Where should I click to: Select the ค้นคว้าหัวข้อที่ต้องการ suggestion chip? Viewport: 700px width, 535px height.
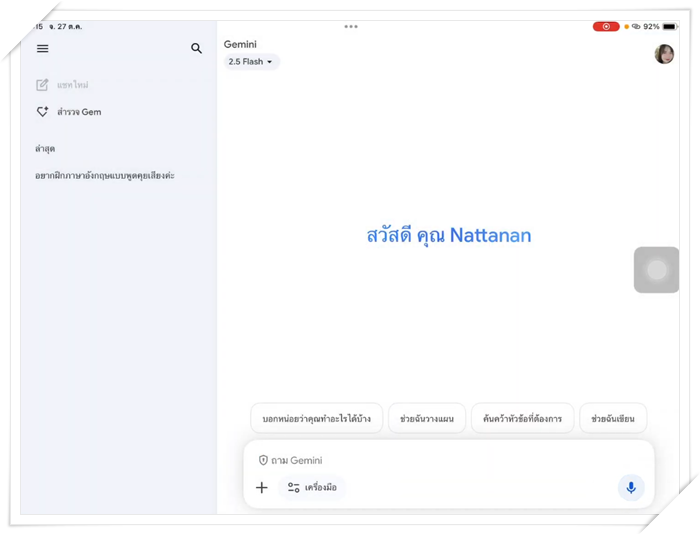pyautogui.click(x=522, y=419)
